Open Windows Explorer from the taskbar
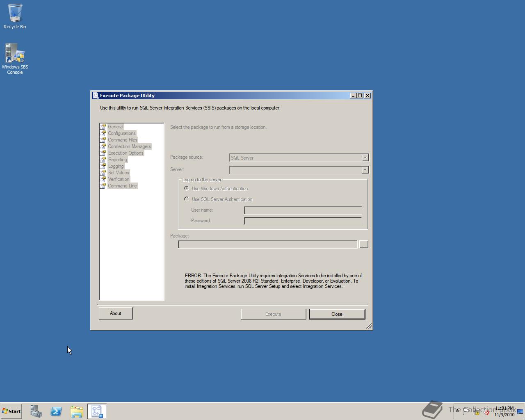The height and width of the screenshot is (420, 525). [x=77, y=411]
